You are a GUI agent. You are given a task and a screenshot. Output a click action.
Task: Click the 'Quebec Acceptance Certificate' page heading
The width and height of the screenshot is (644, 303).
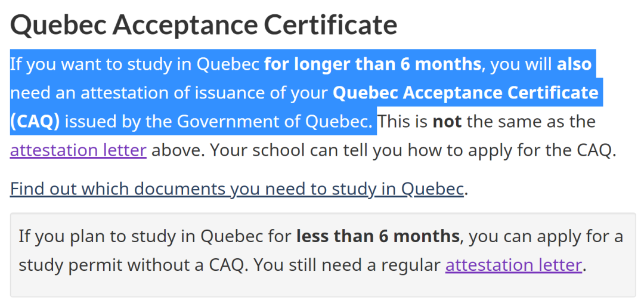[x=204, y=24]
